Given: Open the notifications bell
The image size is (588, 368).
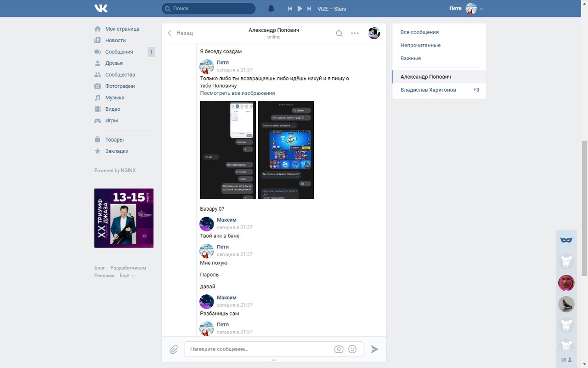Looking at the screenshot, I should (271, 9).
